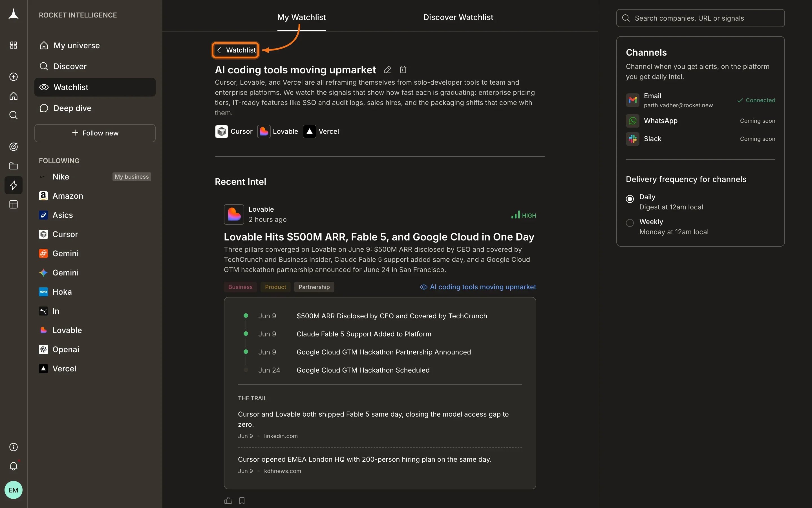
Task: Open the EM user avatar
Action: tap(14, 490)
